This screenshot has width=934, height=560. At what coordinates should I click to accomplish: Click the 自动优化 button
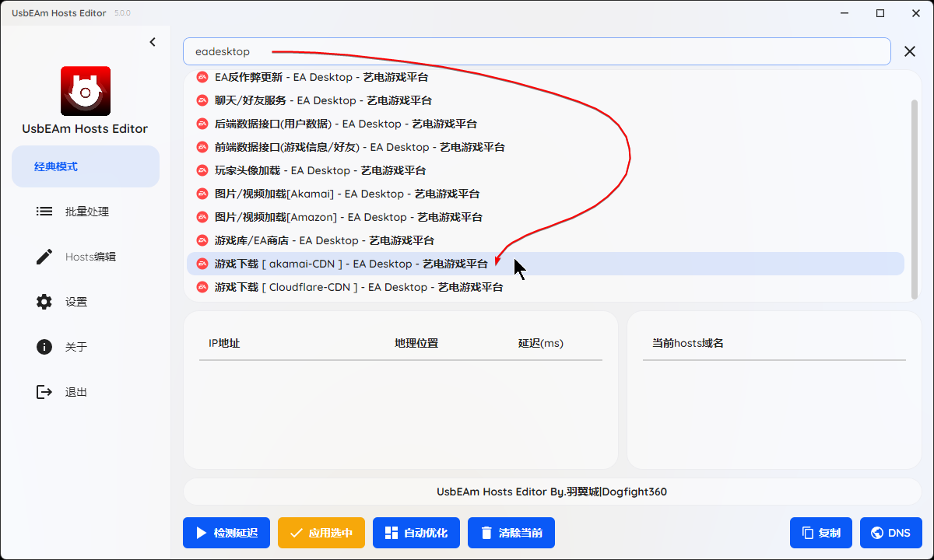[x=416, y=533]
